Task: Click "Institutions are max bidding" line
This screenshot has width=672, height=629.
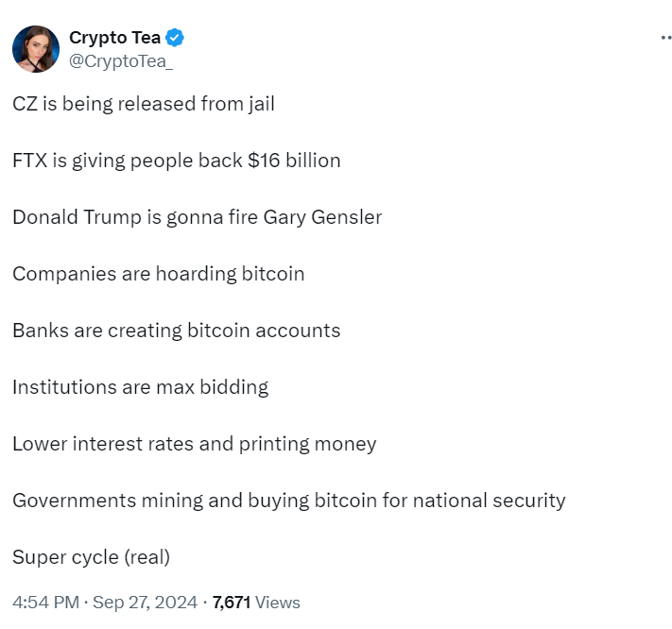Action: point(140,387)
